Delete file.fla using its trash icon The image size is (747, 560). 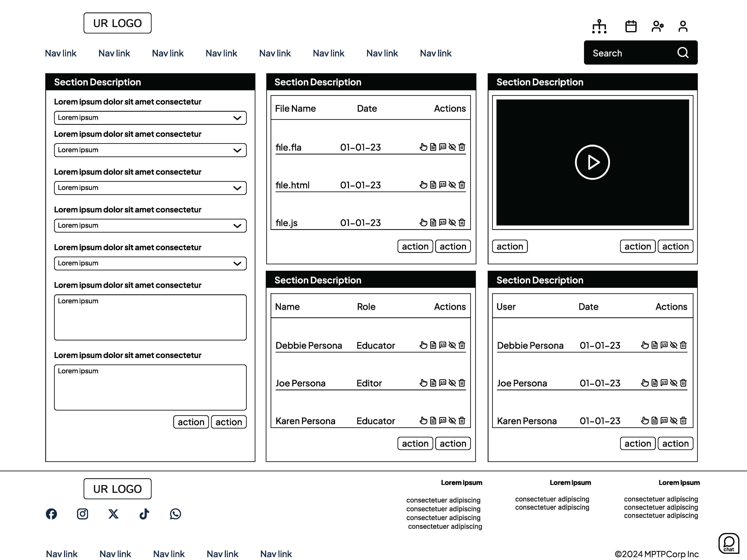coord(462,147)
